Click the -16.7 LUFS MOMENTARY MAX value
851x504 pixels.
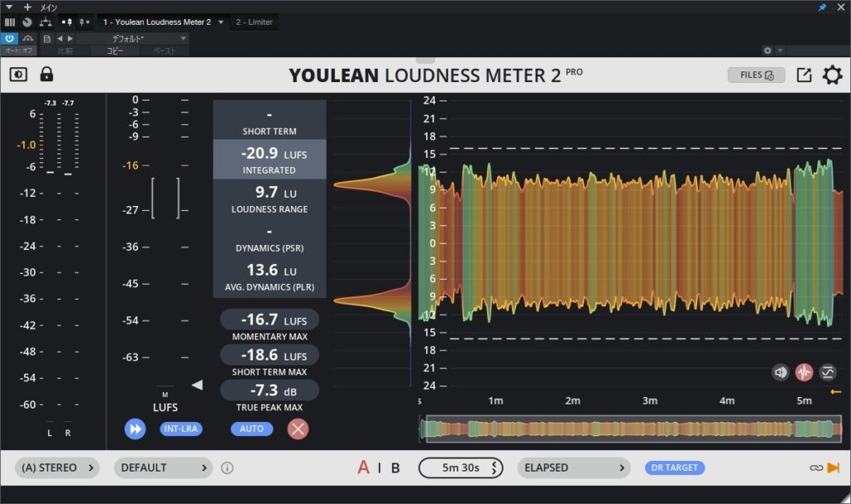point(270,320)
